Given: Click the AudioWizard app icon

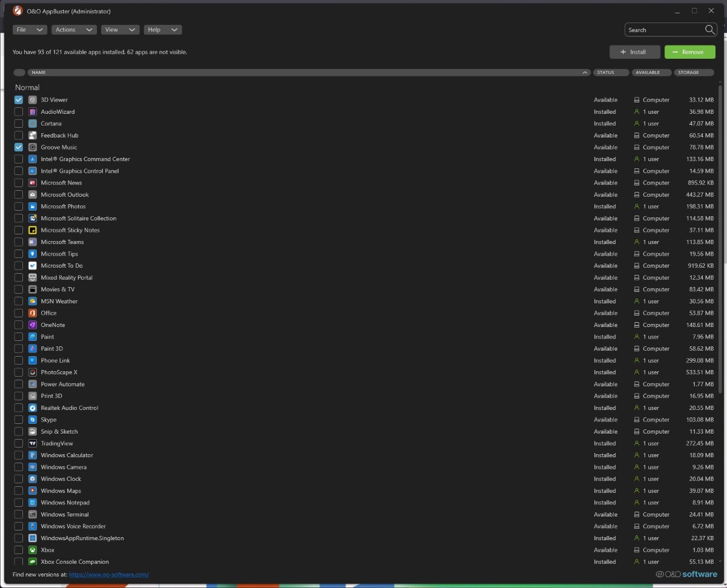Looking at the screenshot, I should (33, 112).
